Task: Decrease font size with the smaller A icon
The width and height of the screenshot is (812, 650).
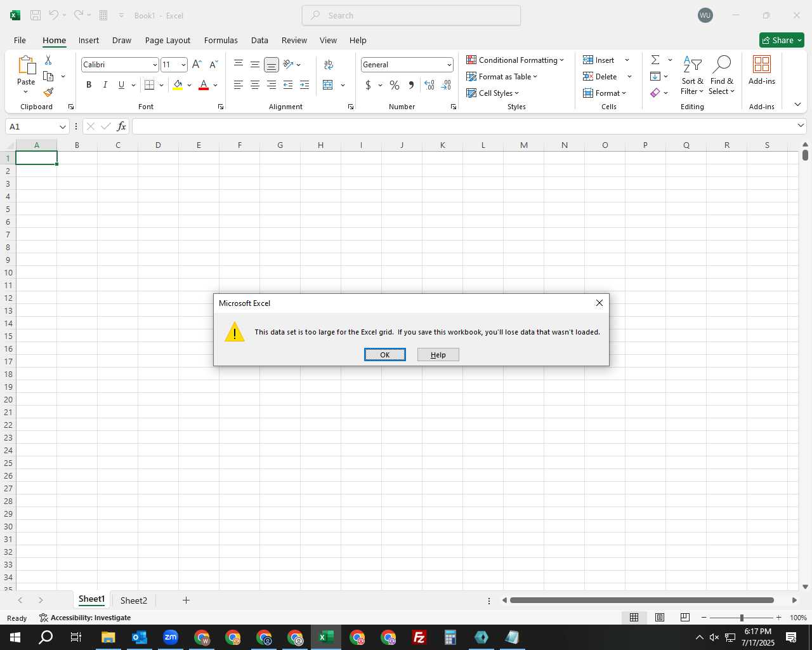Action: [214, 65]
